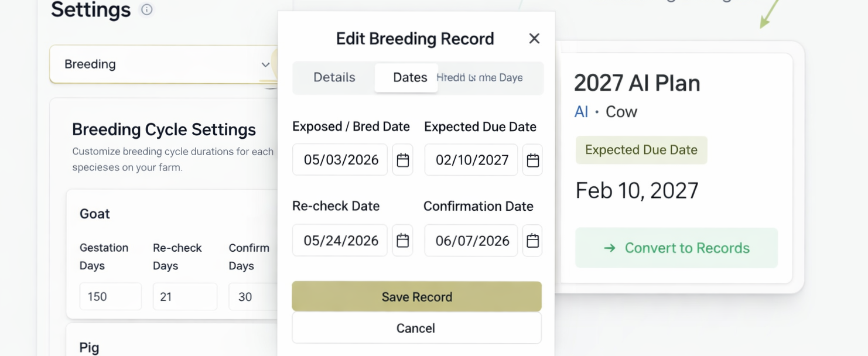Open the calendar picker for Exposed/Bred Date
The image size is (868, 356).
[402, 159]
